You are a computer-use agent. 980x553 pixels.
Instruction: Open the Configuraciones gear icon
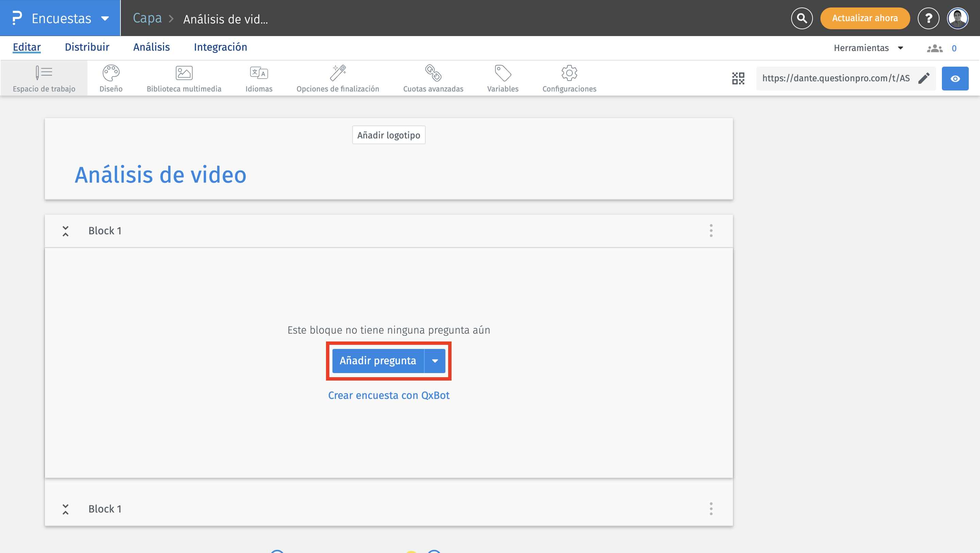(569, 73)
